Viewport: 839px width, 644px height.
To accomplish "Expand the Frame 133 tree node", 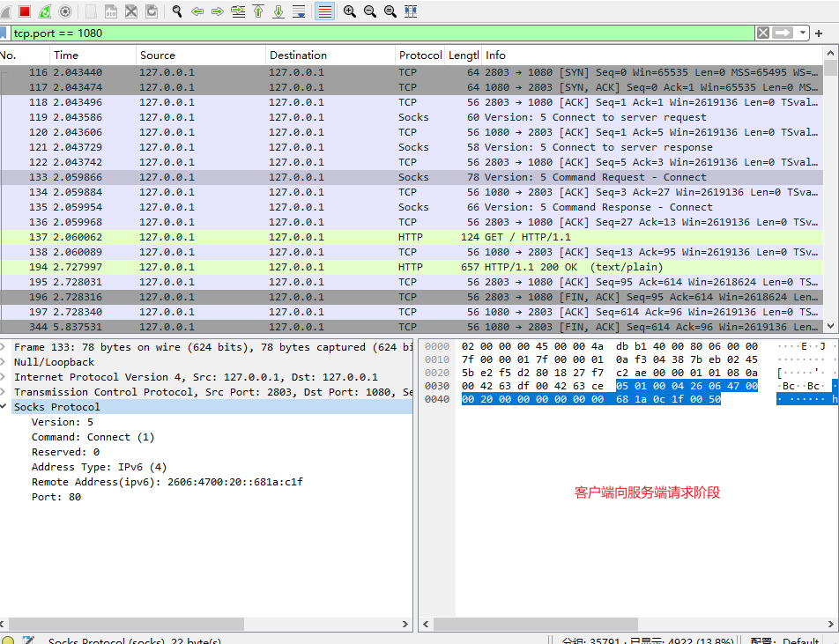I will click(4, 347).
